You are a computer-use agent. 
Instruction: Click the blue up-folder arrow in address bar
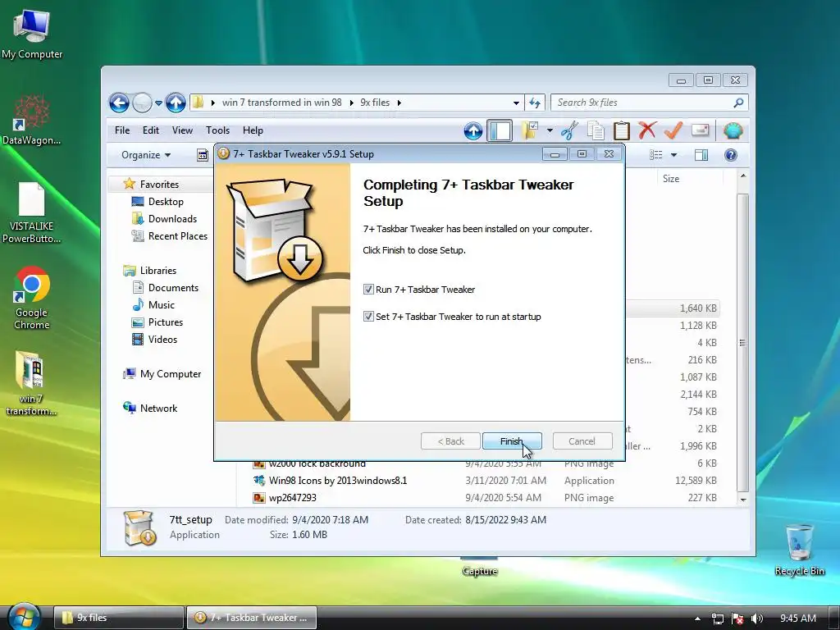click(176, 103)
